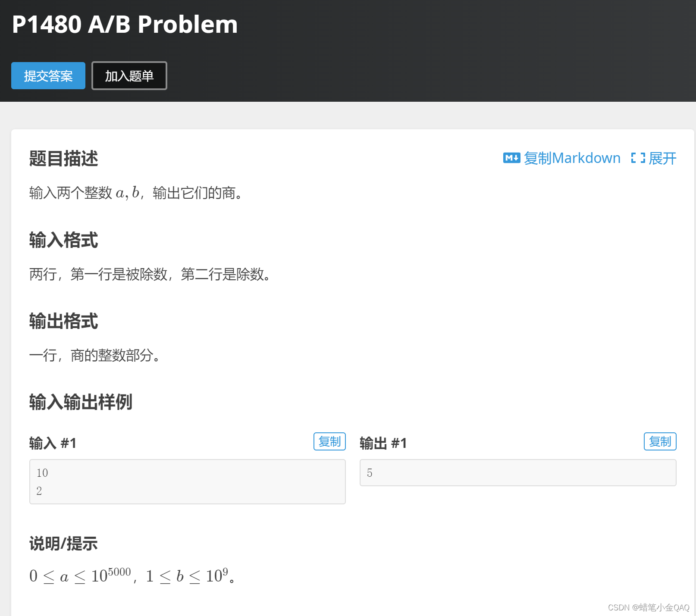Select the sample output box containing 5
This screenshot has height=616, width=696.
point(518,472)
